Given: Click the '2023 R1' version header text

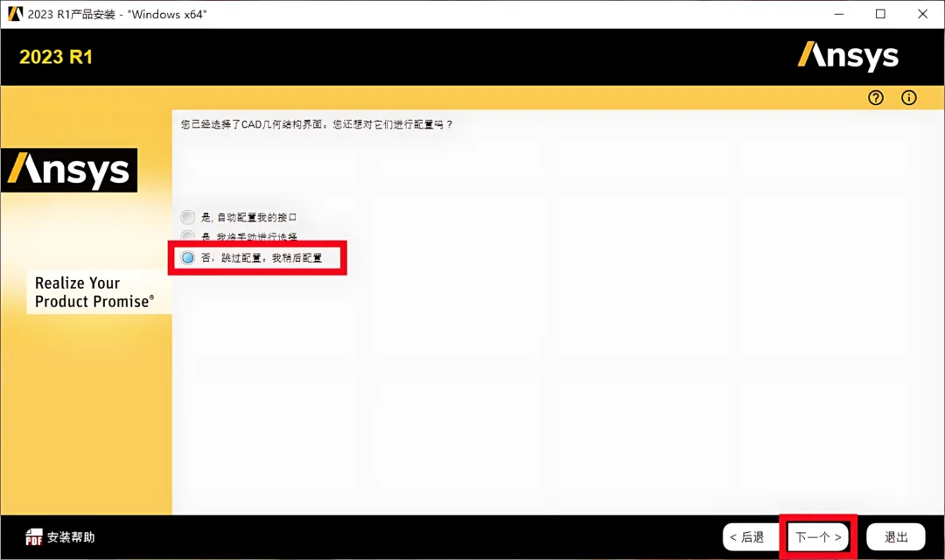Looking at the screenshot, I should [x=56, y=57].
